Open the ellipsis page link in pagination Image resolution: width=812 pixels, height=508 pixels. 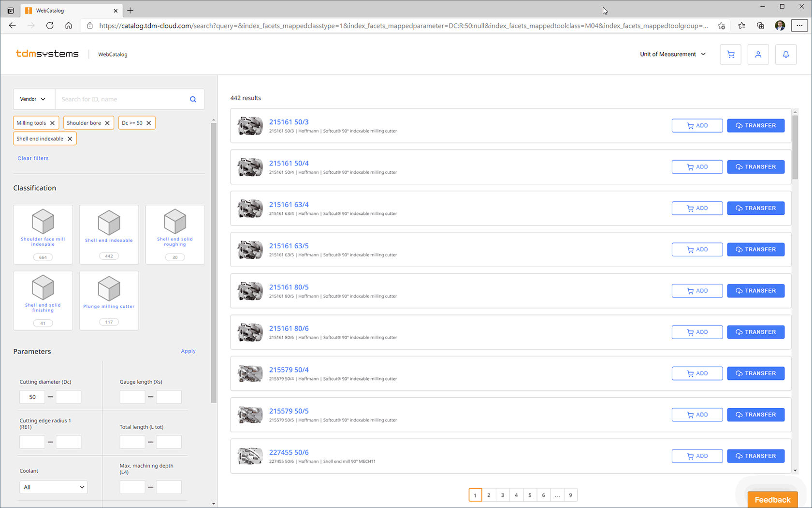point(557,495)
